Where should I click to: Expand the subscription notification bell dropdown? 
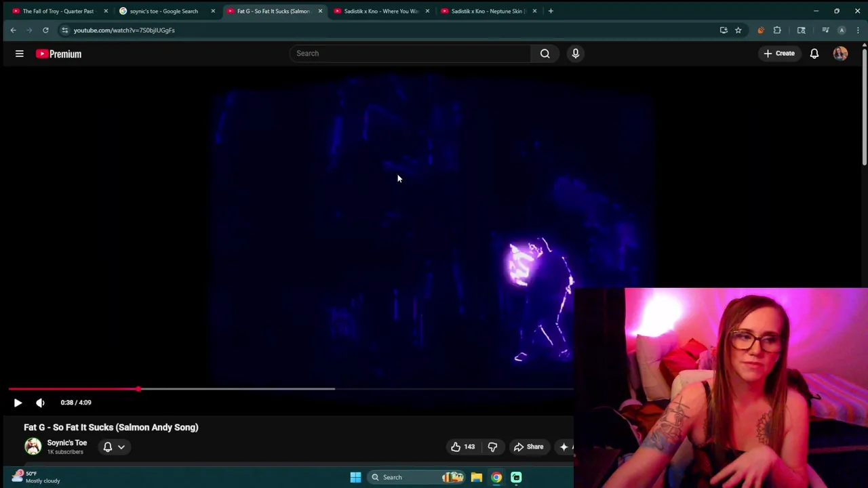point(114,447)
